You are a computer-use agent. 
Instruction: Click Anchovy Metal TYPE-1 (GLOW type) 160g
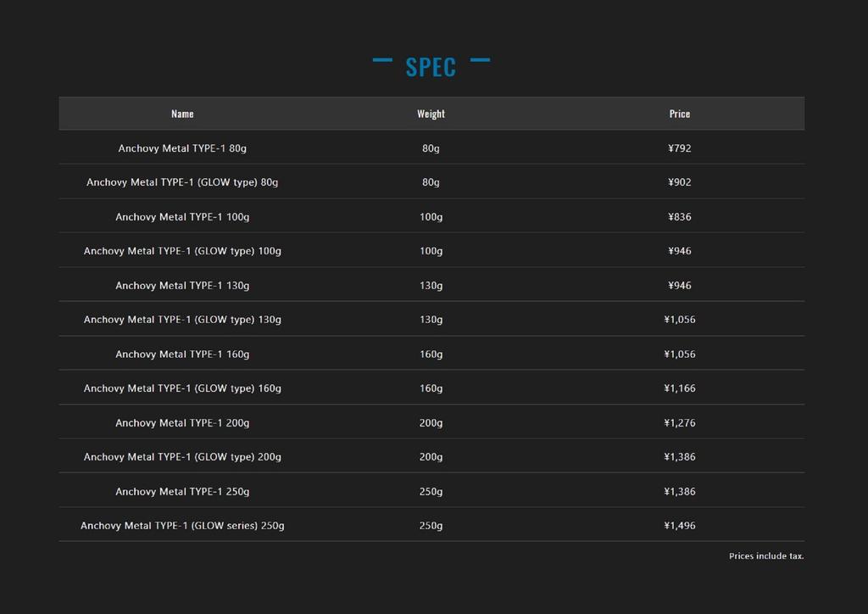(182, 388)
